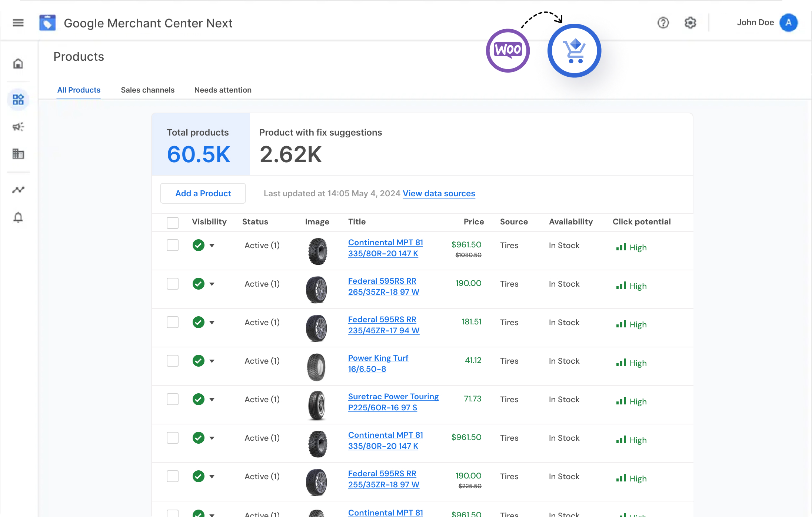Open Power King Turf 16/6.50-8 link
Image resolution: width=812 pixels, height=517 pixels.
378,363
